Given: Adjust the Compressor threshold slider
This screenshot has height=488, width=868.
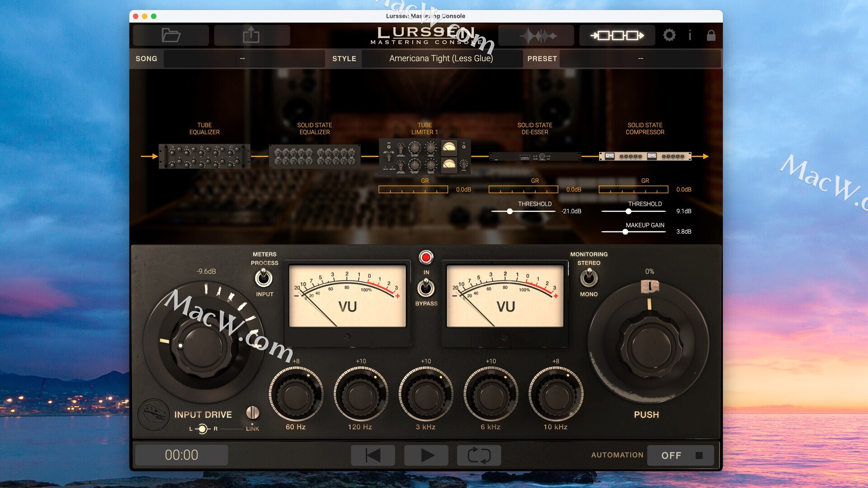Looking at the screenshot, I should click(x=628, y=211).
